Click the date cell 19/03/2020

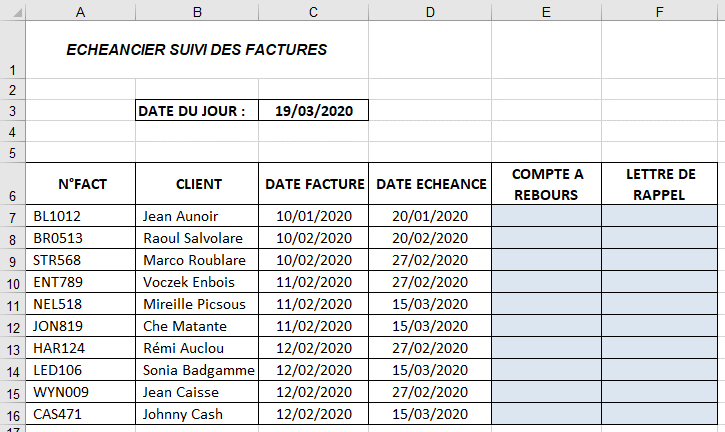314,110
